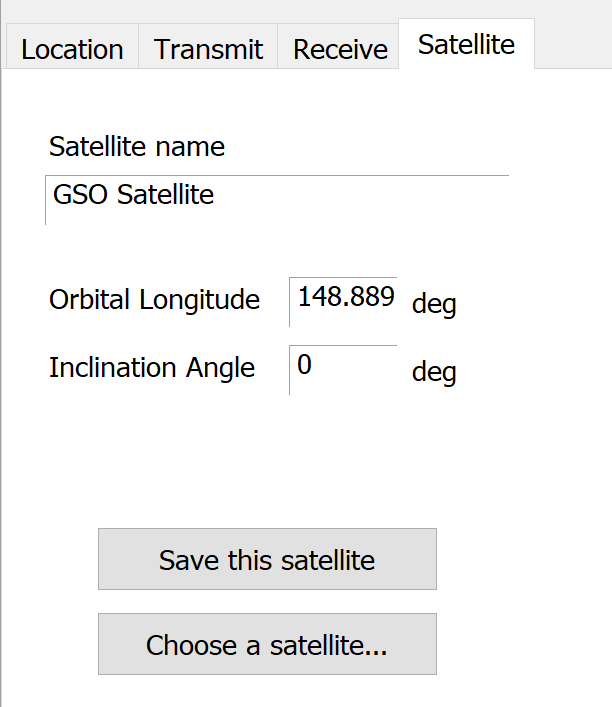Screen dimensions: 612x707
Task: Click the Inclination Angle label
Action: (x=152, y=367)
